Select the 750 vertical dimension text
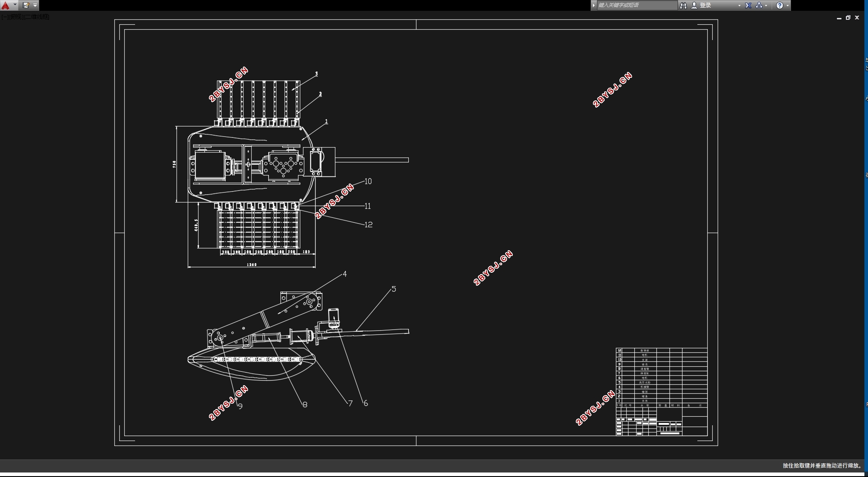 click(174, 165)
